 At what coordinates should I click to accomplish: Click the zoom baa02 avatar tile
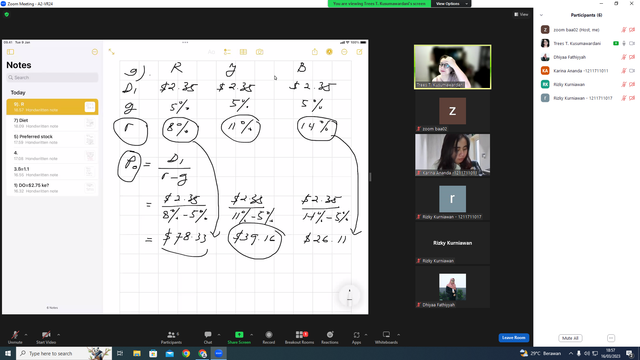point(452,111)
